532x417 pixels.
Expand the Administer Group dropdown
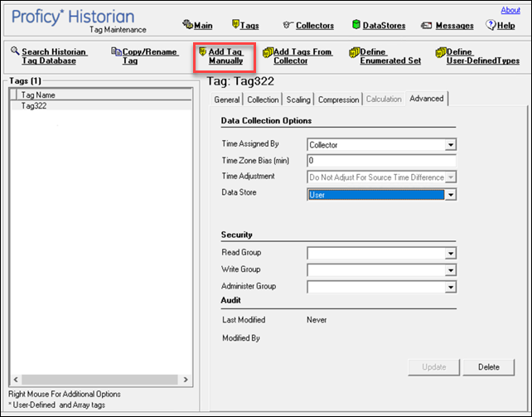coord(451,288)
